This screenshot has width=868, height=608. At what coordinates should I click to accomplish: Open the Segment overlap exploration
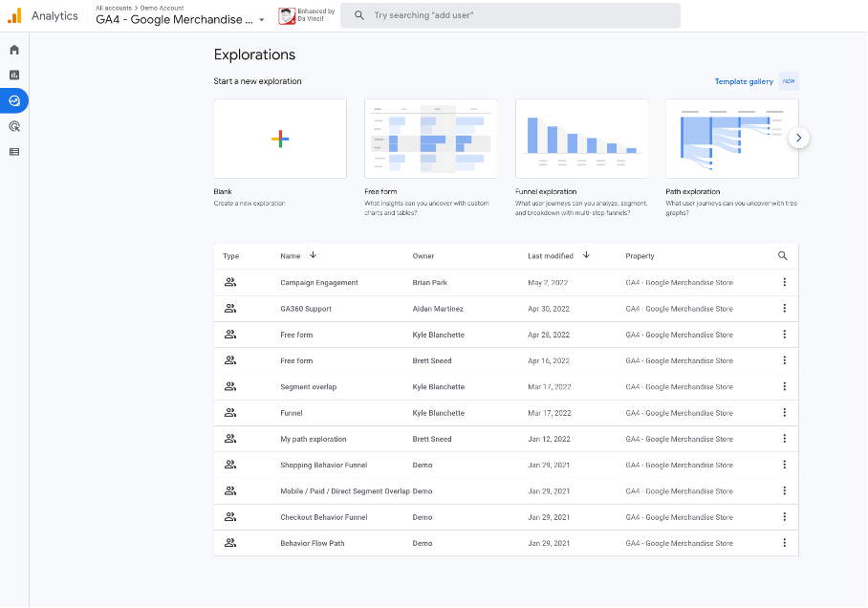(x=308, y=387)
